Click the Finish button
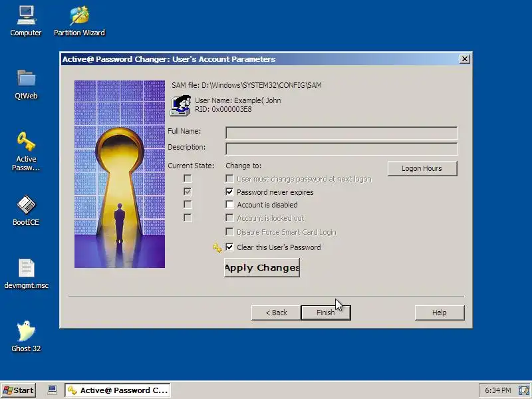The image size is (532, 399). pos(326,313)
